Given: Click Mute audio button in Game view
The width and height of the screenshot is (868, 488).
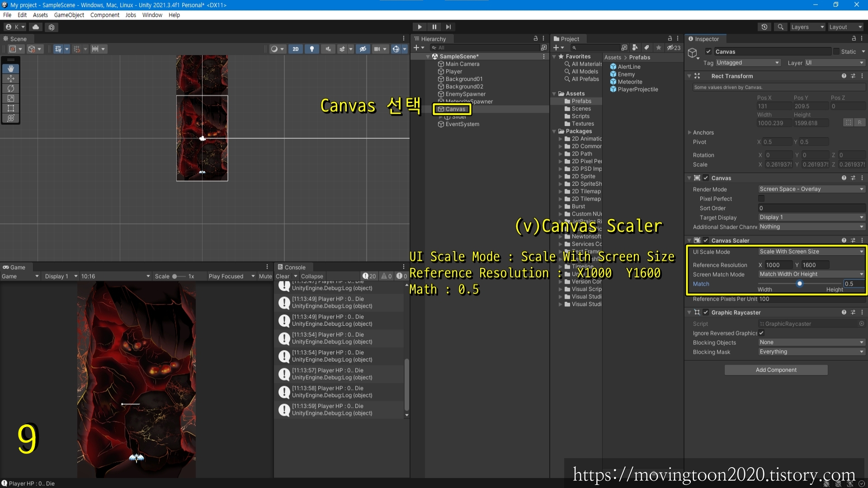Looking at the screenshot, I should 265,276.
